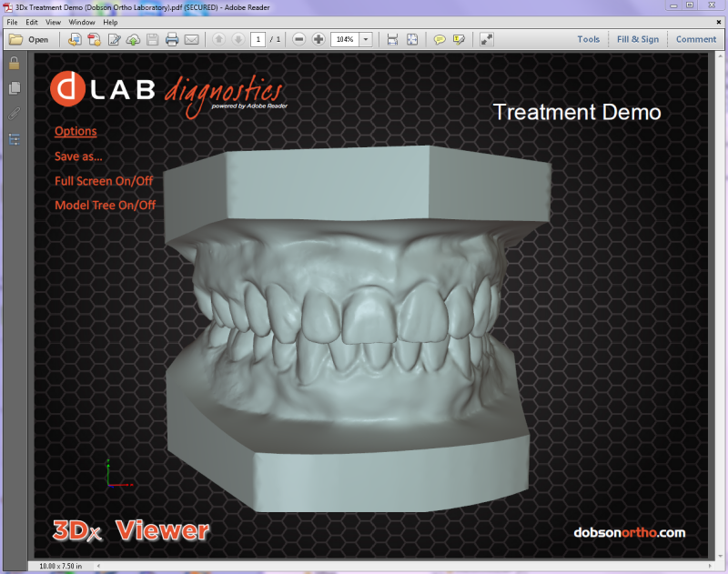Click the vertical scrollbar up arrow
This screenshot has width=728, height=574.
721,56
